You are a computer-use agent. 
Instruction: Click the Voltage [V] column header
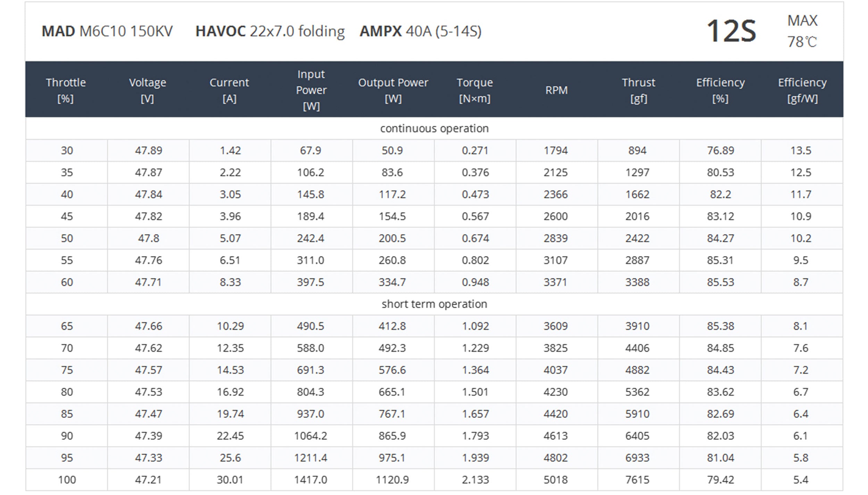pos(148,90)
